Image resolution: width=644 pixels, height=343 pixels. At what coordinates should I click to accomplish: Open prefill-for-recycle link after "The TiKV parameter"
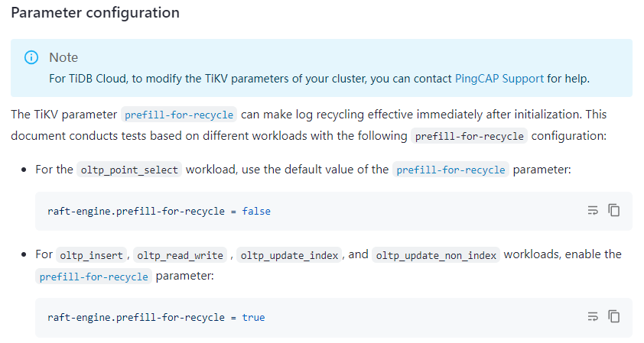pyautogui.click(x=179, y=115)
